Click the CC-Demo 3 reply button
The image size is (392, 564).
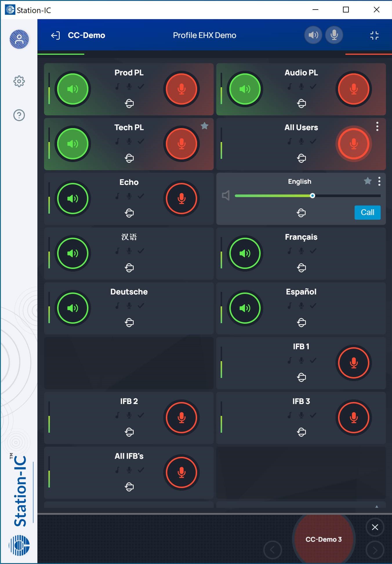point(324,539)
